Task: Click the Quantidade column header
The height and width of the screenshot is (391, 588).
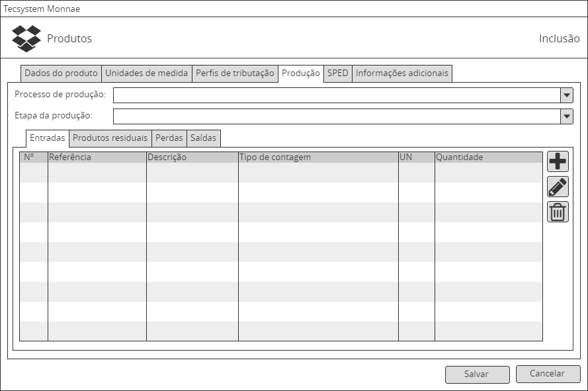Action: pos(488,157)
